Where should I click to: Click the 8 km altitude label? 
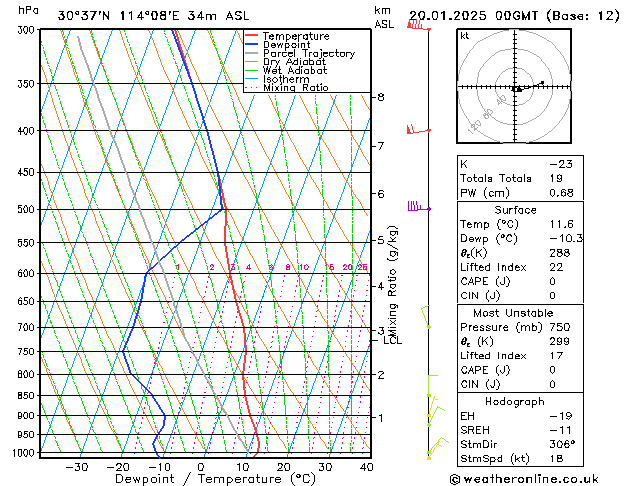pyautogui.click(x=380, y=97)
